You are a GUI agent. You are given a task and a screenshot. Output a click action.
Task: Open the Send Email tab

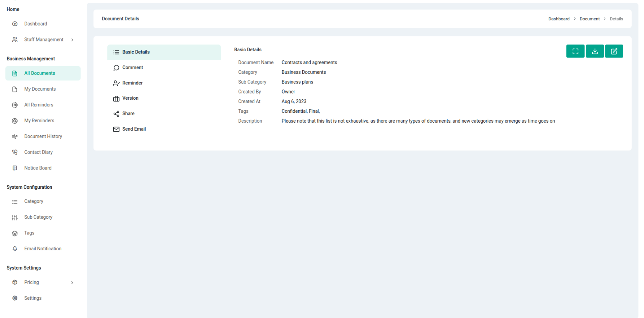pyautogui.click(x=134, y=129)
